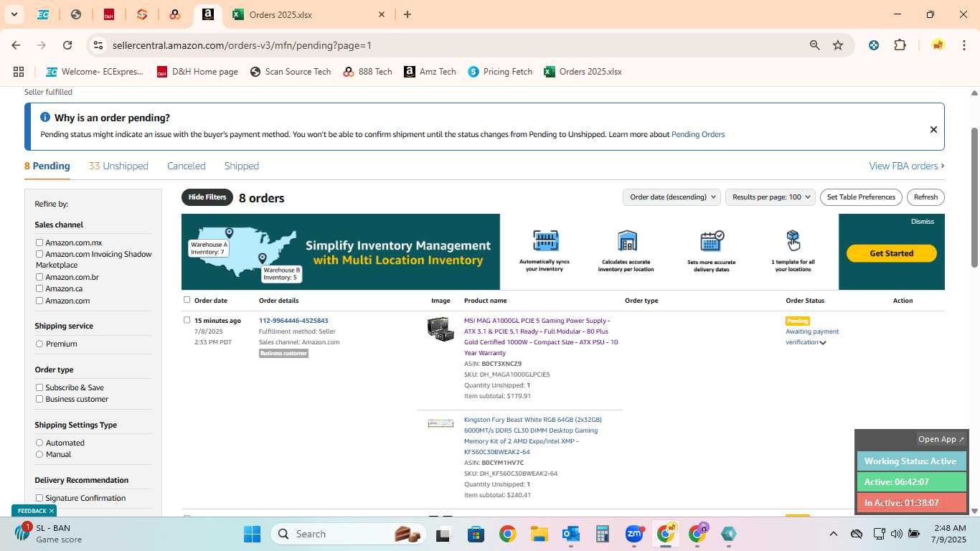980x551 pixels.
Task: Open Windows Start menu
Action: click(x=252, y=534)
